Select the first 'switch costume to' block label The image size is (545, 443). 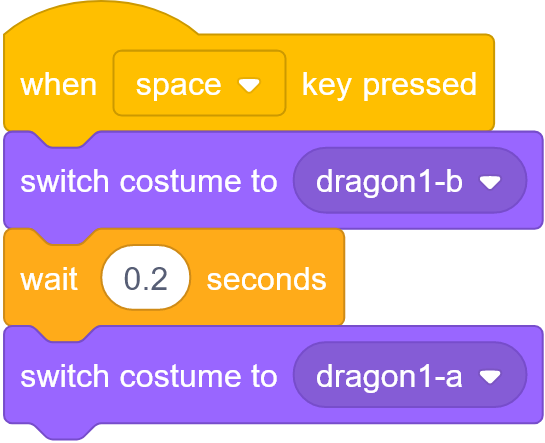(149, 181)
